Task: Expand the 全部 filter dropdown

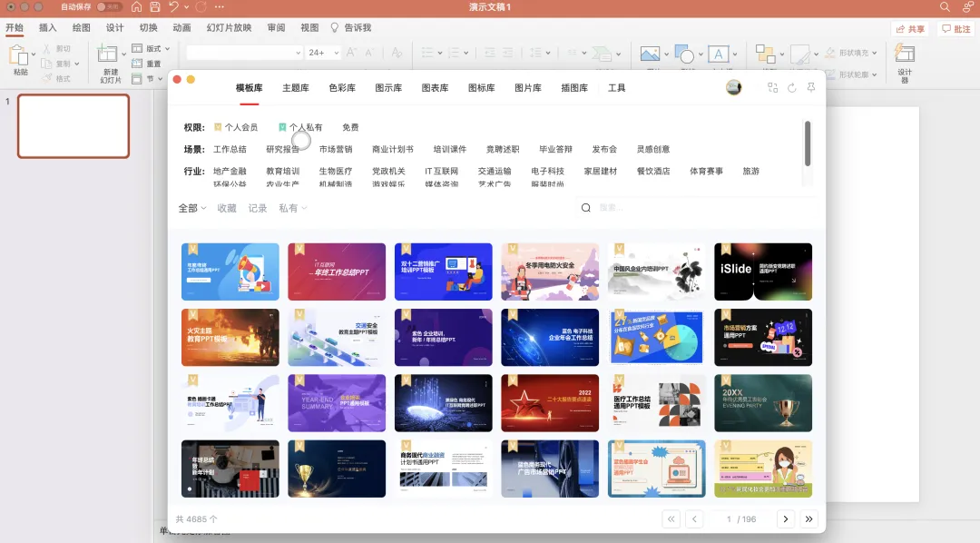Action: pyautogui.click(x=192, y=208)
